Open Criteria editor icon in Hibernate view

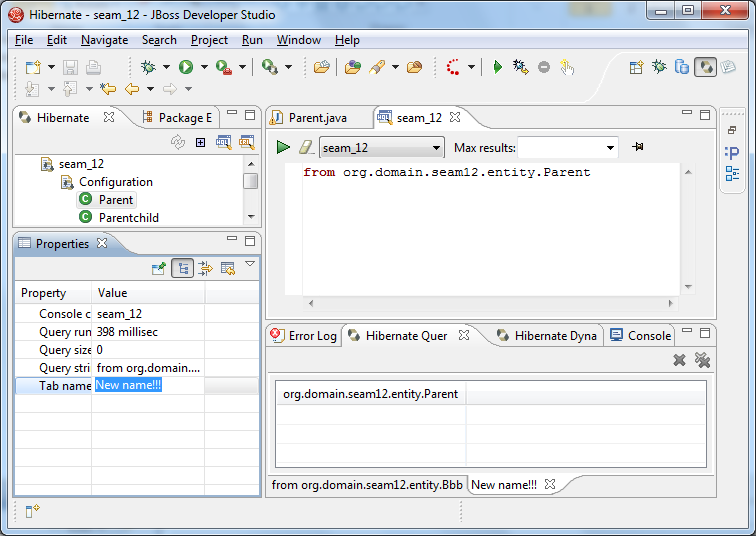247,142
